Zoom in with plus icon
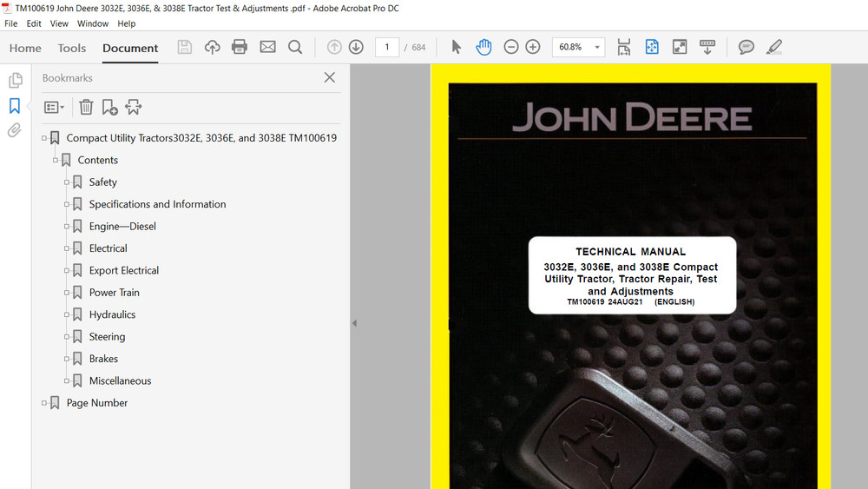This screenshot has height=489, width=868. [x=533, y=47]
